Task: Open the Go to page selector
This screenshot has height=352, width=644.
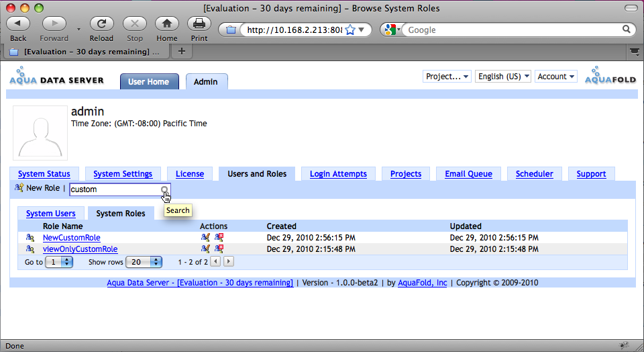Action: point(59,262)
